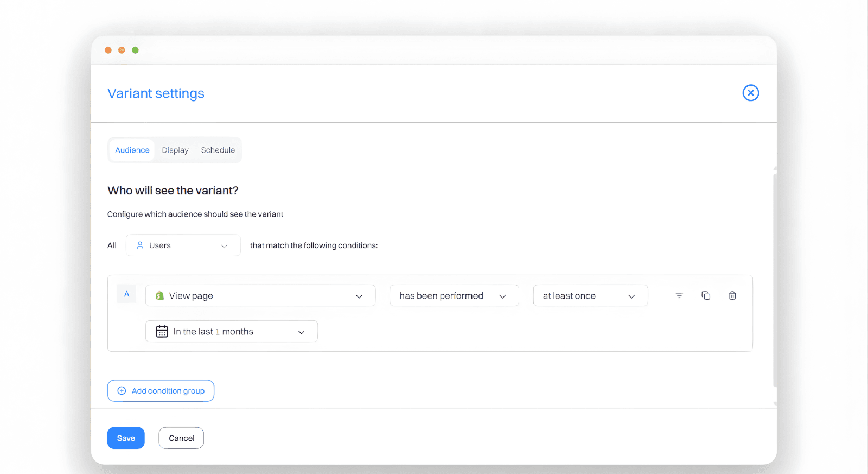Close the Variant settings dialog
The height and width of the screenshot is (474, 868).
[750, 93]
